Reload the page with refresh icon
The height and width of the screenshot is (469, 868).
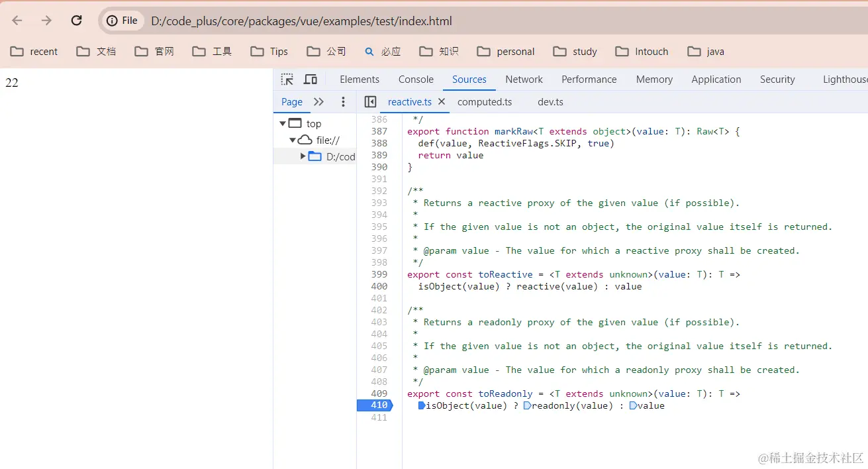[x=76, y=21]
